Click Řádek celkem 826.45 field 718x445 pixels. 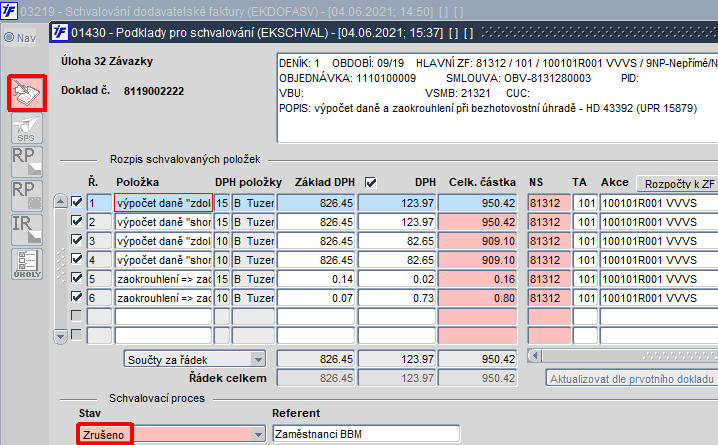click(316, 378)
